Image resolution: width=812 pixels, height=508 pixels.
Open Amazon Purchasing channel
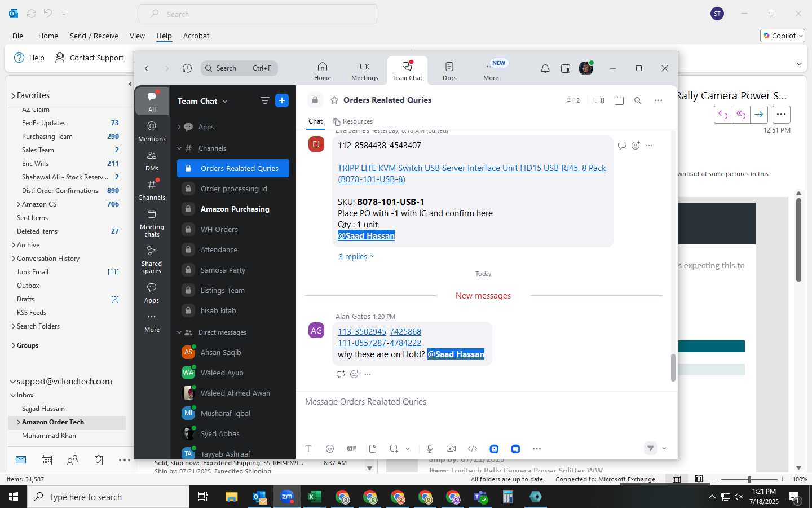[x=233, y=209]
